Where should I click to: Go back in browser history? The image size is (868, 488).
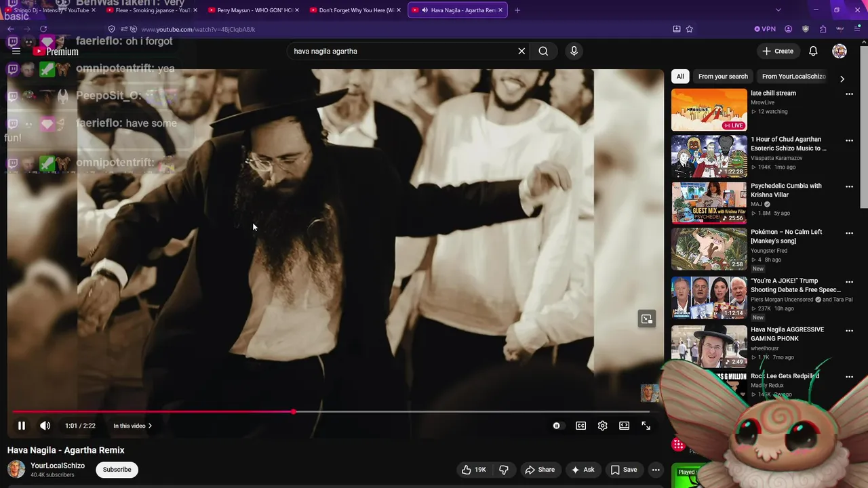pos(10,29)
